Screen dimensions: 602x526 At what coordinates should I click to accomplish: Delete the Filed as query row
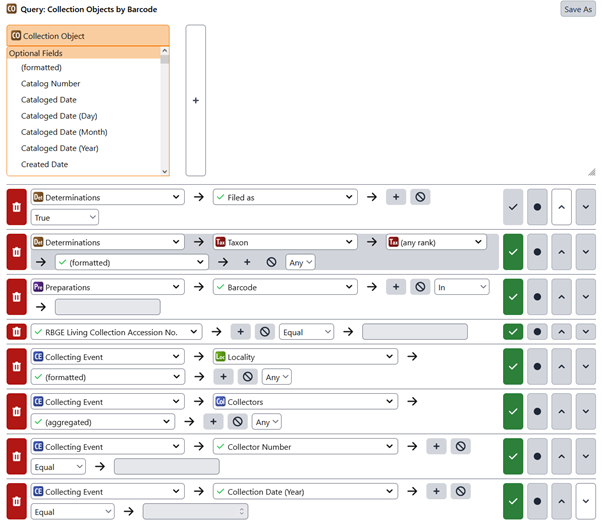click(x=17, y=207)
